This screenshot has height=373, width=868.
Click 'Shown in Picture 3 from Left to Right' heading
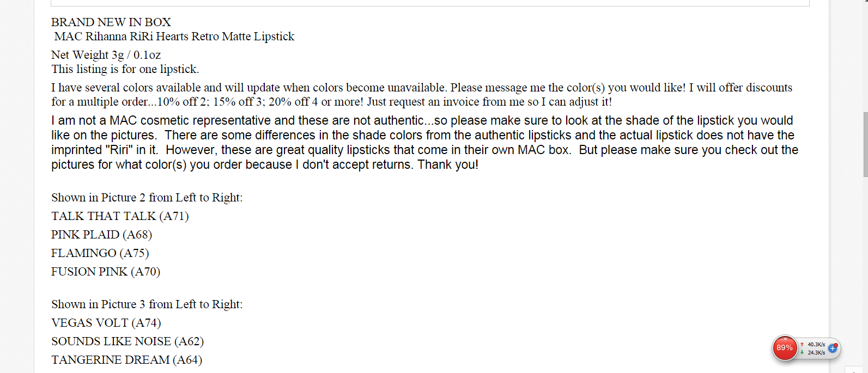[x=147, y=304]
